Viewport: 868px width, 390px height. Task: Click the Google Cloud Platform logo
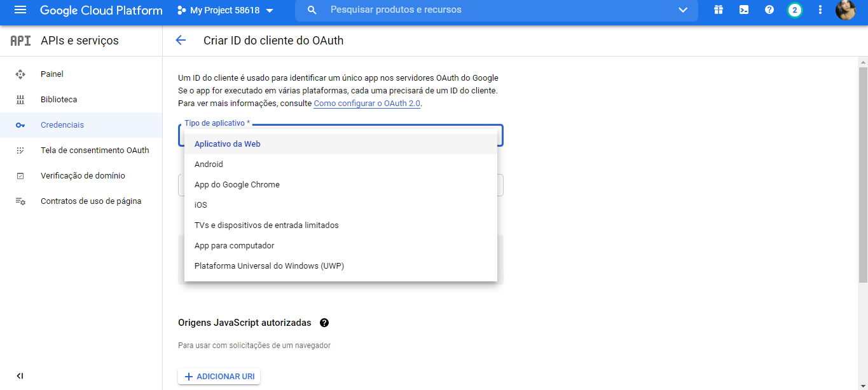(x=101, y=10)
